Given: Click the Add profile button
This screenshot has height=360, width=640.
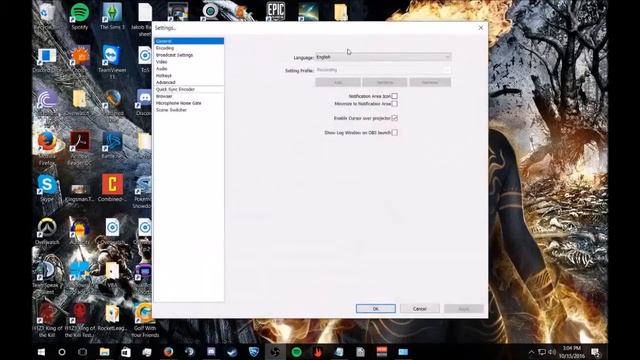Looking at the screenshot, I should (x=338, y=82).
